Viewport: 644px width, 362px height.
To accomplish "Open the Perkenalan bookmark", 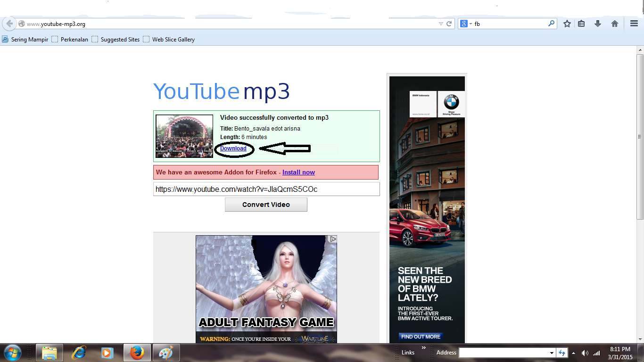I will (70, 40).
